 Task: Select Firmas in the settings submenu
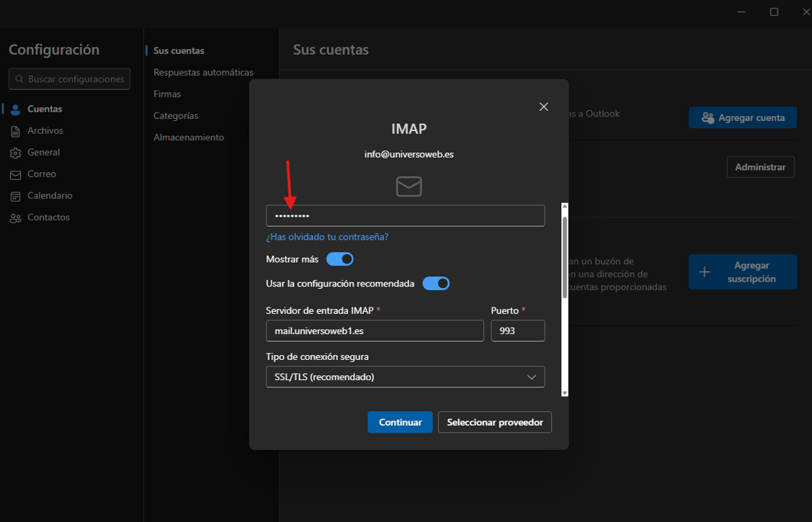pyautogui.click(x=167, y=94)
